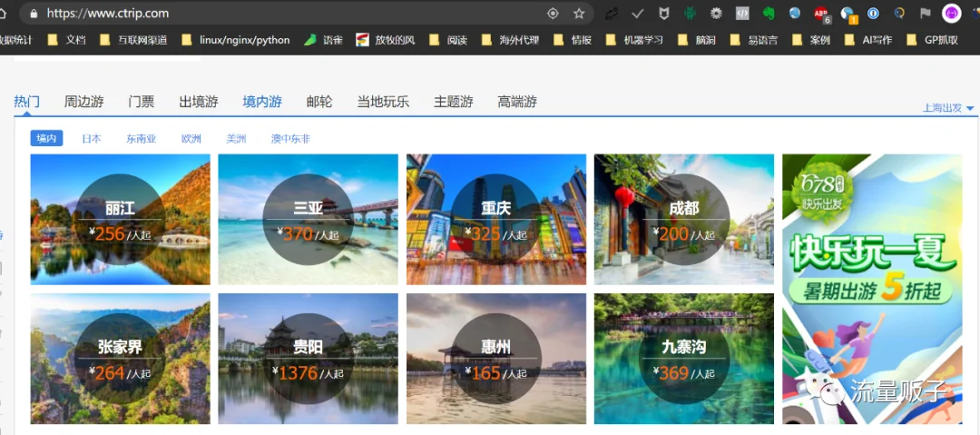The width and height of the screenshot is (980, 435).
Task: Open the 三亚 ¥370 destination card
Action: pyautogui.click(x=309, y=219)
